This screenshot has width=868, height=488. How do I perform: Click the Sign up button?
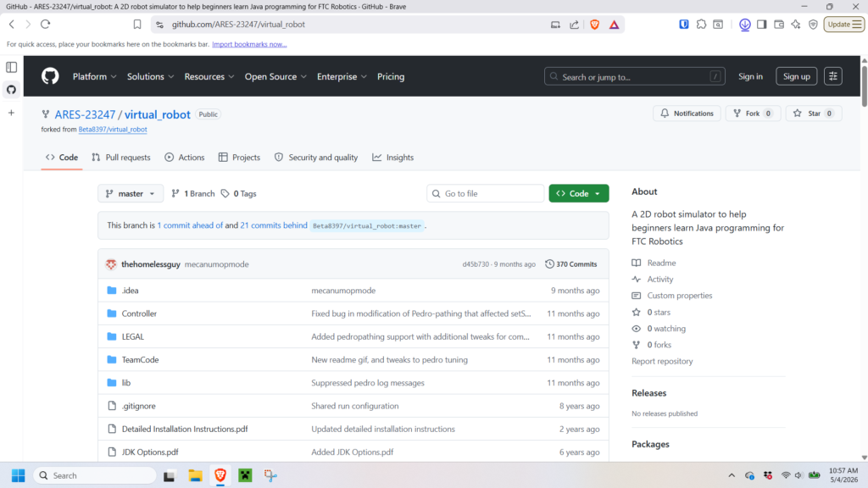point(796,76)
